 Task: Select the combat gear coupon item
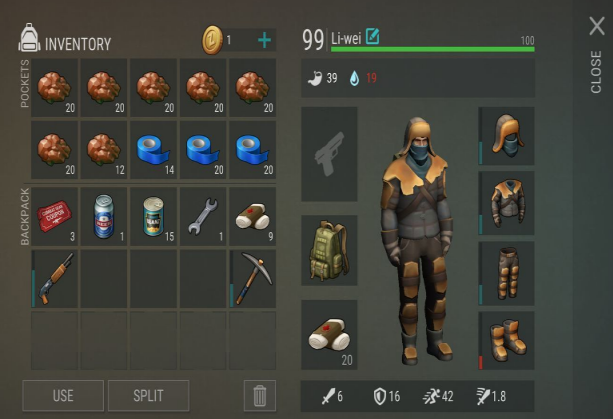(x=54, y=217)
